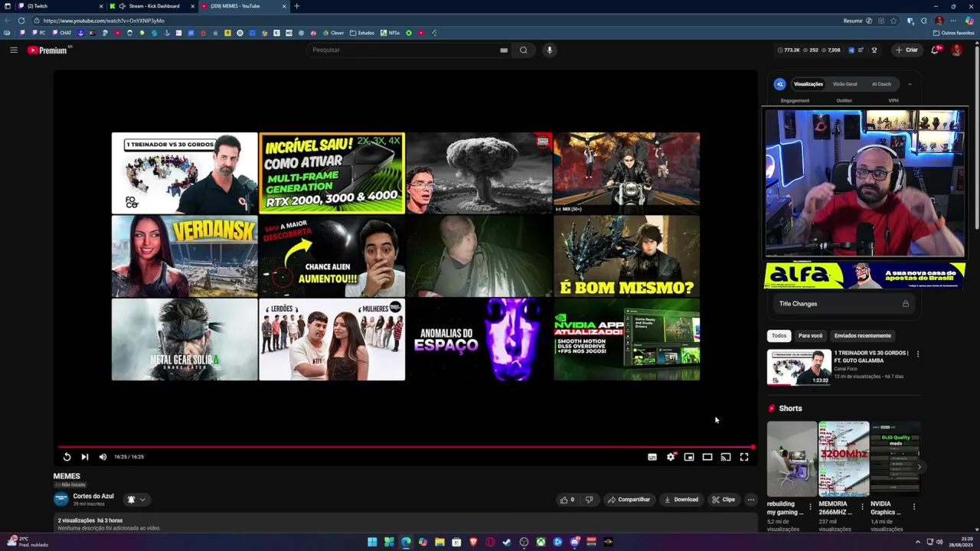The image size is (980, 551).
Task: Skip to the next video
Action: click(84, 457)
